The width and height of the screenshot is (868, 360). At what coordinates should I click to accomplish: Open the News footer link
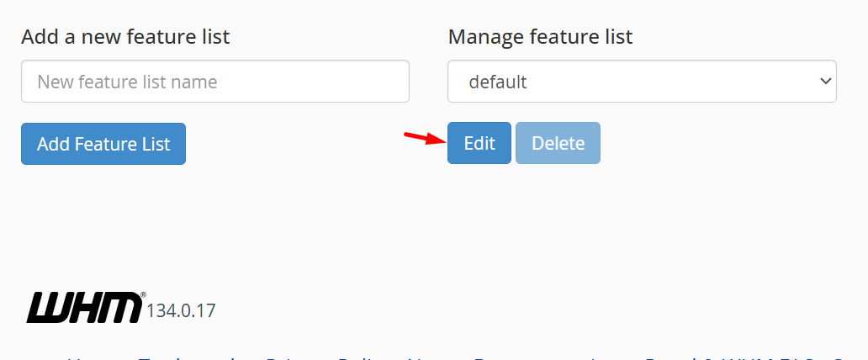[x=431, y=357]
